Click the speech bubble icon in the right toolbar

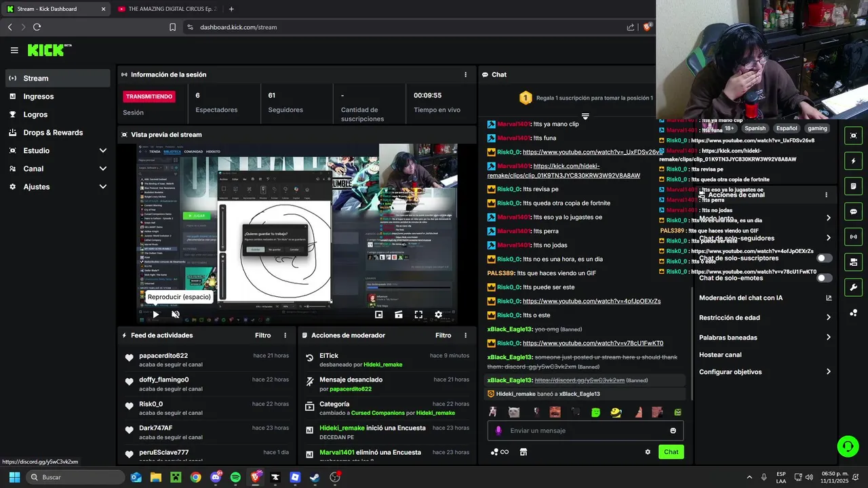point(853,211)
